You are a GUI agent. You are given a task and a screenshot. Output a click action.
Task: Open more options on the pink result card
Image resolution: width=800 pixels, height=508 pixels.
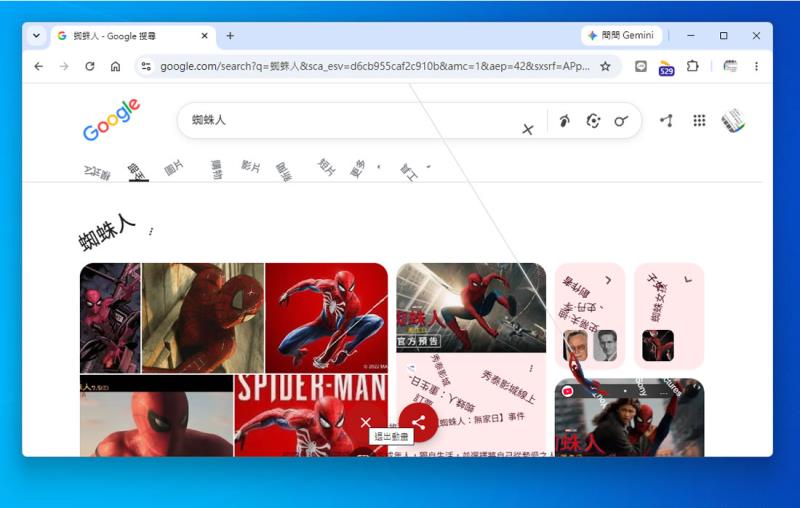[531, 368]
